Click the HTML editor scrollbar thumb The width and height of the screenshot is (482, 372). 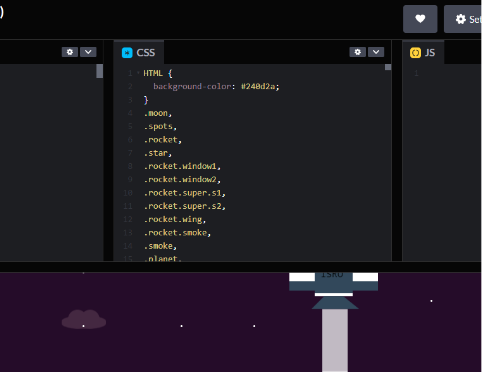pos(99,71)
